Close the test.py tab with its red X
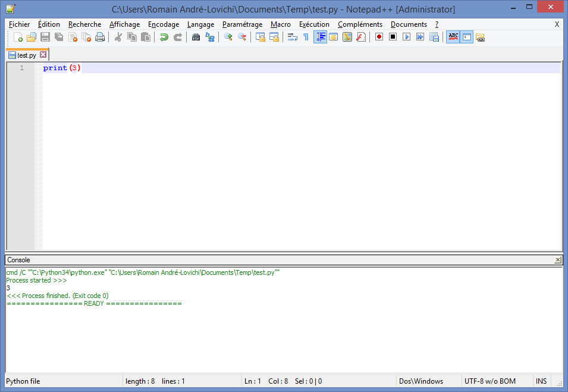Image resolution: width=568 pixels, height=392 pixels. coord(43,55)
